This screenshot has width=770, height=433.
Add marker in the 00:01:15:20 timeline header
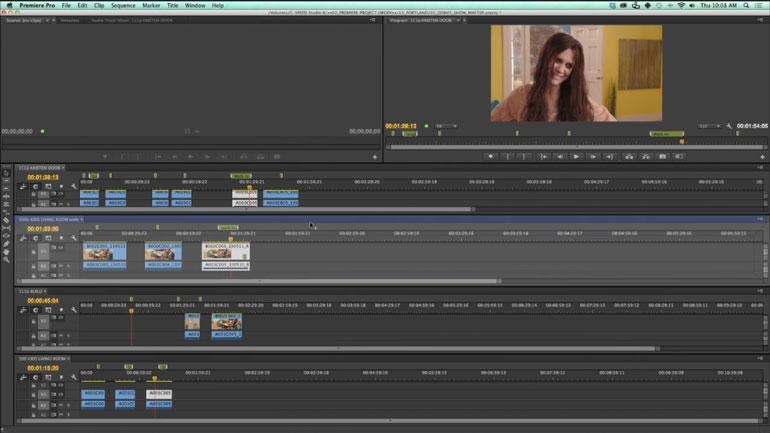pyautogui.click(x=61, y=378)
